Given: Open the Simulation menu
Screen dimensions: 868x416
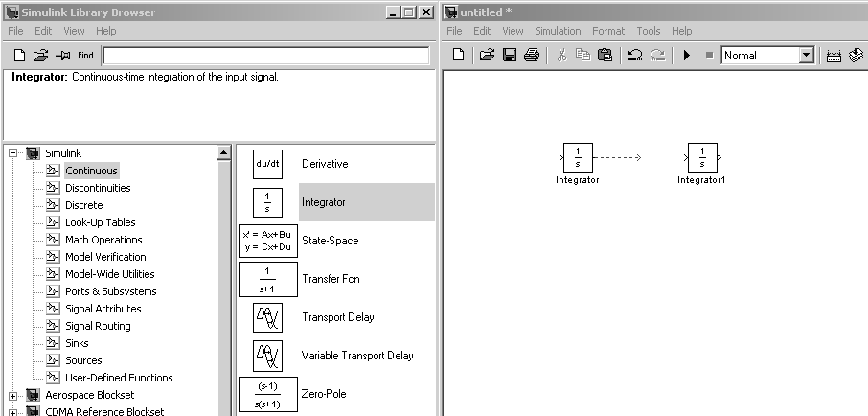Looking at the screenshot, I should pyautogui.click(x=558, y=31).
